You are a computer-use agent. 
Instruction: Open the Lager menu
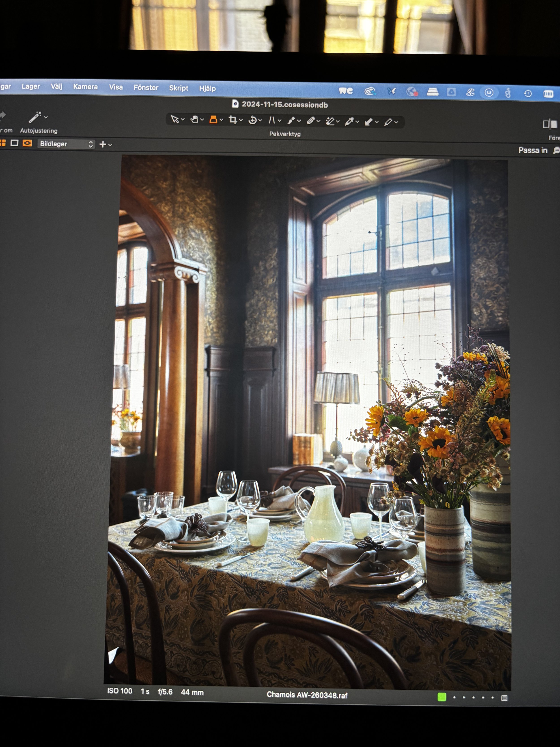31,87
